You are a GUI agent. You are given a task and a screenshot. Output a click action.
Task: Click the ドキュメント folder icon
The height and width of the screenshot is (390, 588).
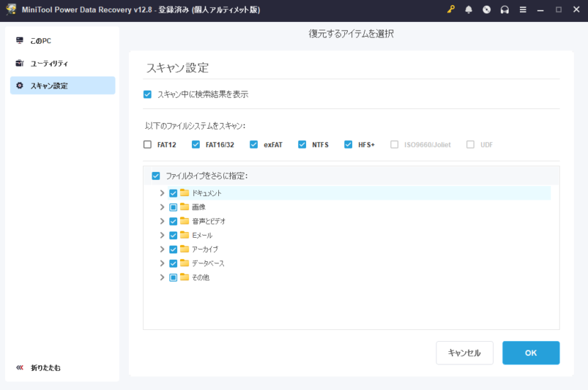[185, 193]
